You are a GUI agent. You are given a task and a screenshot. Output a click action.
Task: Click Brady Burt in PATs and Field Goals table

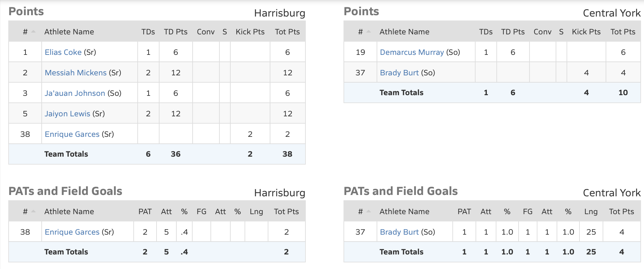coord(399,232)
